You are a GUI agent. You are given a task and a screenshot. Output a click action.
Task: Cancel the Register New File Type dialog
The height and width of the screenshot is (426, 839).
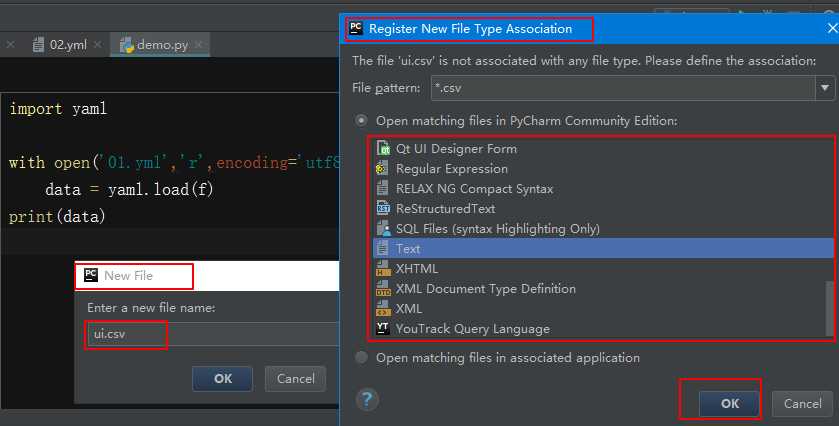(x=802, y=404)
